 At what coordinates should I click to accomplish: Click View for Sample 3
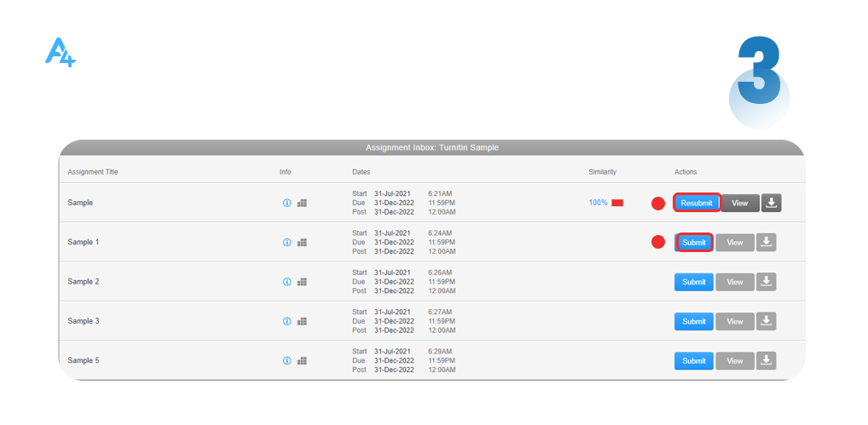pos(735,321)
